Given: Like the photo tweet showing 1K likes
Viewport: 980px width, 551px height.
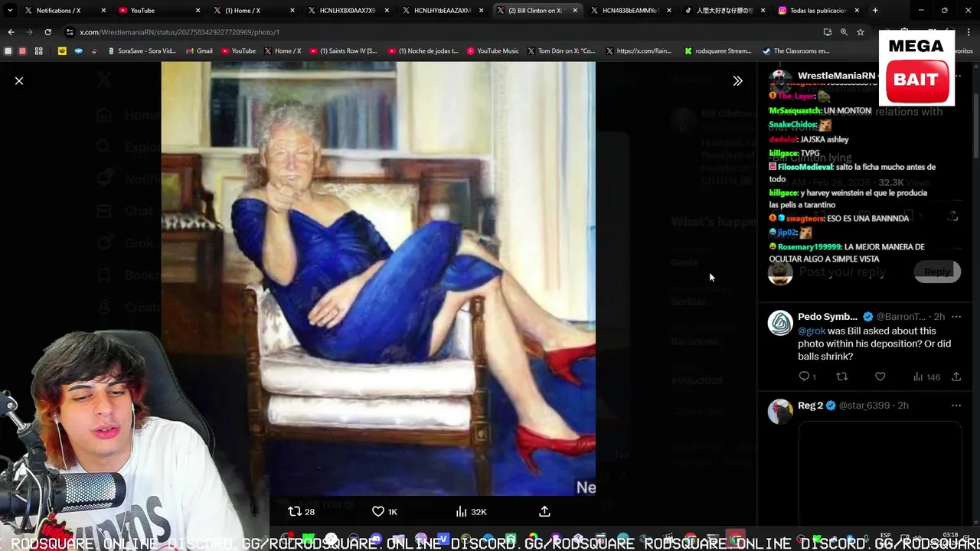Looking at the screenshot, I should [x=384, y=511].
